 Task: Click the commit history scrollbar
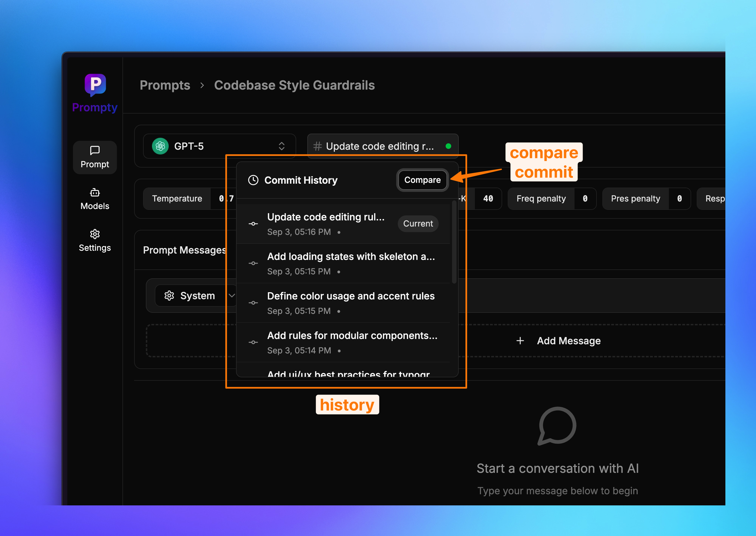(x=454, y=242)
